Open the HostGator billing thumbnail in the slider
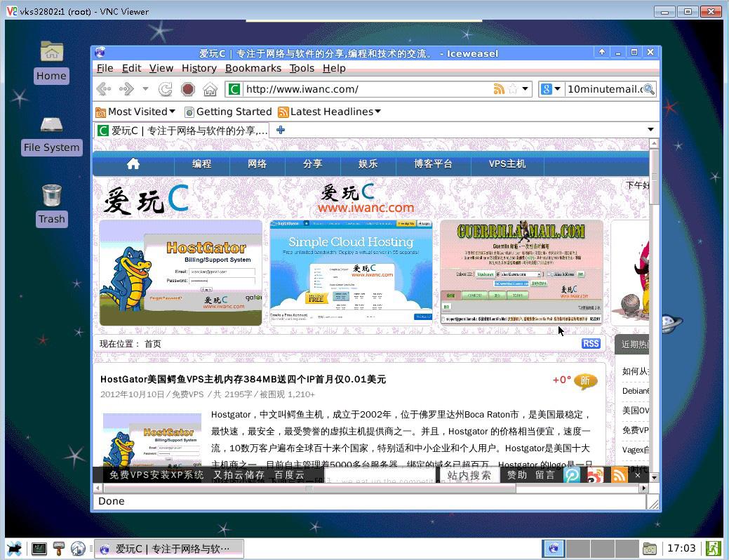The width and height of the screenshot is (729, 560). click(181, 272)
